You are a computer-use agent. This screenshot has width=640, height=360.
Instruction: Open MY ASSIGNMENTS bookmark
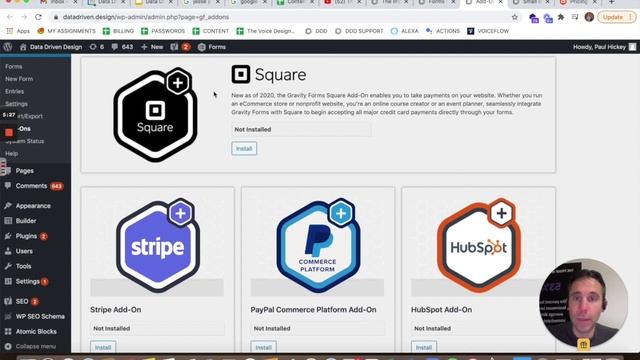(66, 31)
